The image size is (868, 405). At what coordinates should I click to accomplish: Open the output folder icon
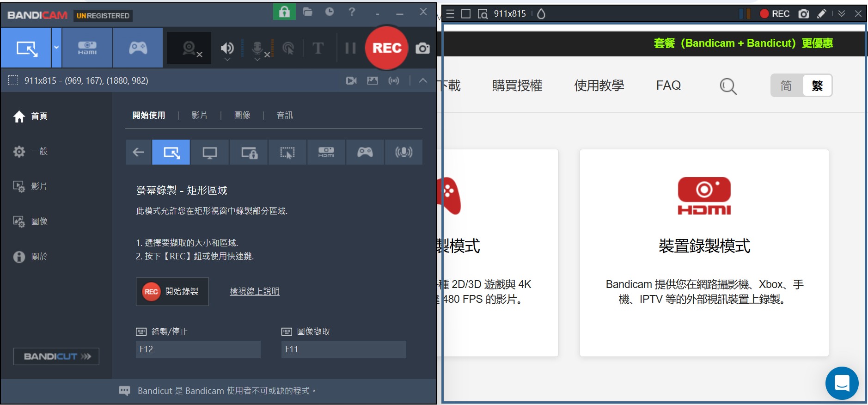[308, 12]
